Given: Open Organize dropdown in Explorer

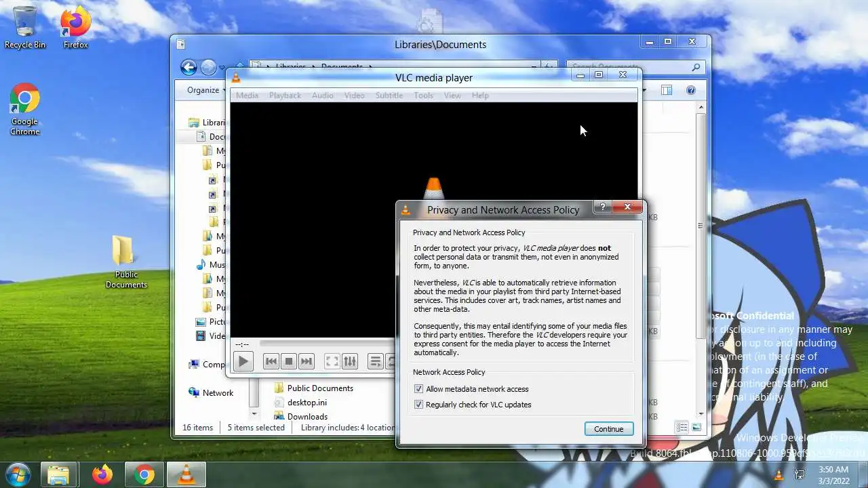Looking at the screenshot, I should point(205,90).
